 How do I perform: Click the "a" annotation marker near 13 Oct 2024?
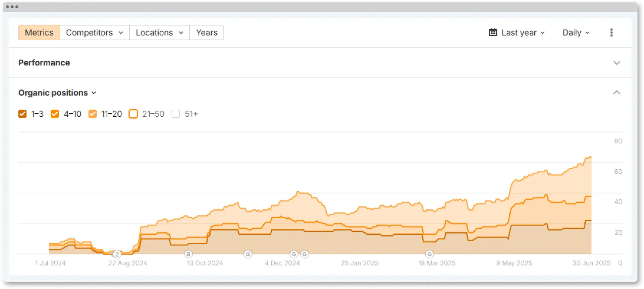pyautogui.click(x=188, y=254)
